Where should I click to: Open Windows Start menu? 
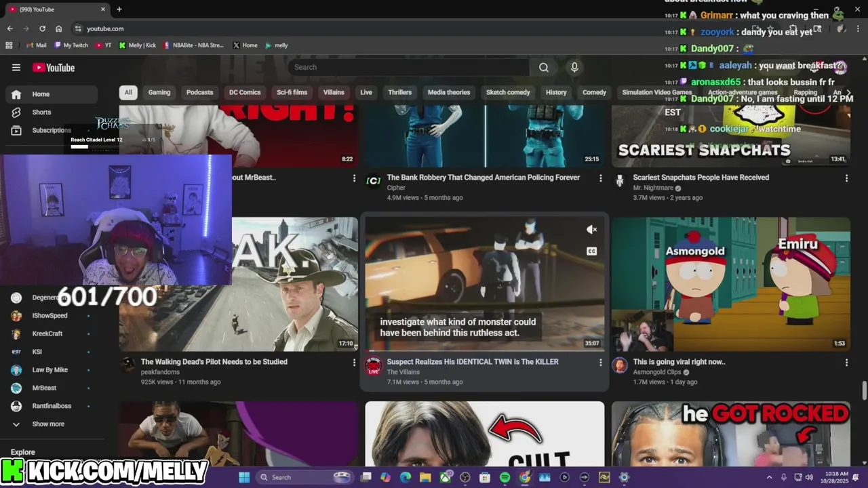coord(244,477)
